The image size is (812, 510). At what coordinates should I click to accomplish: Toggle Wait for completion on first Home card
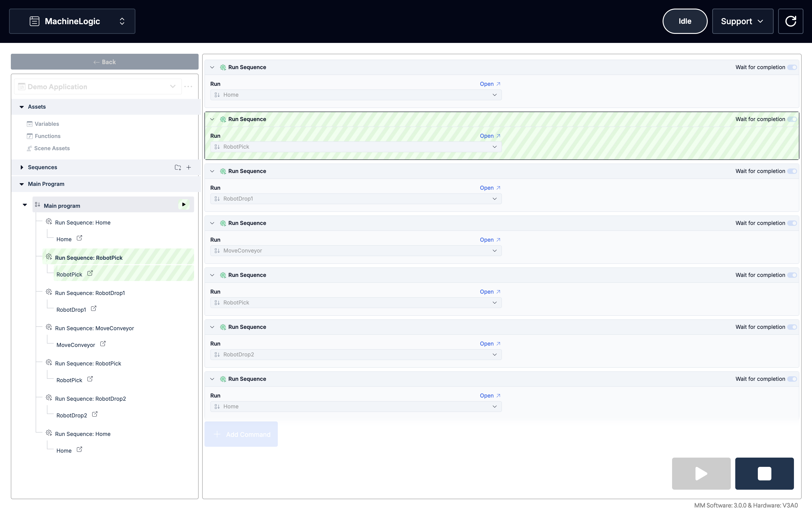coord(792,68)
